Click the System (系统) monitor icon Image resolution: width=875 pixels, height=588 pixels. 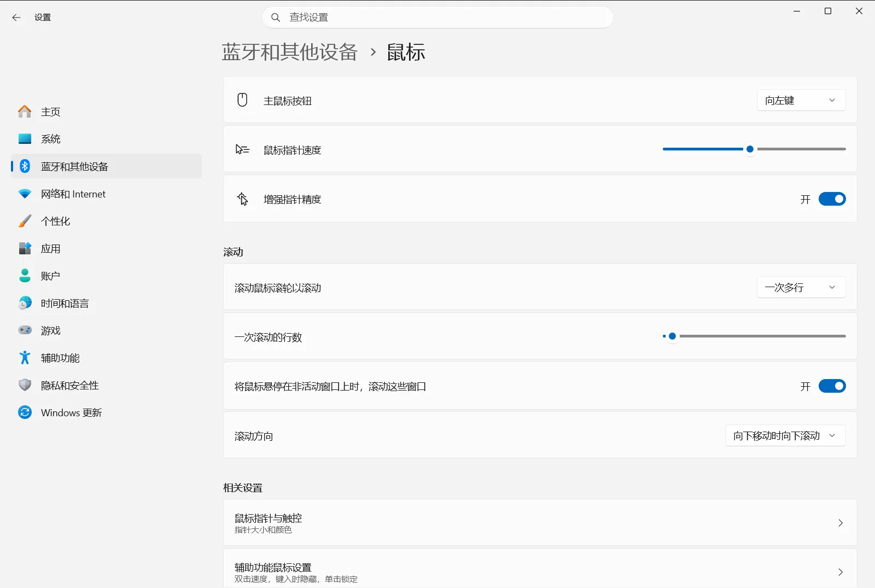pyautogui.click(x=25, y=139)
